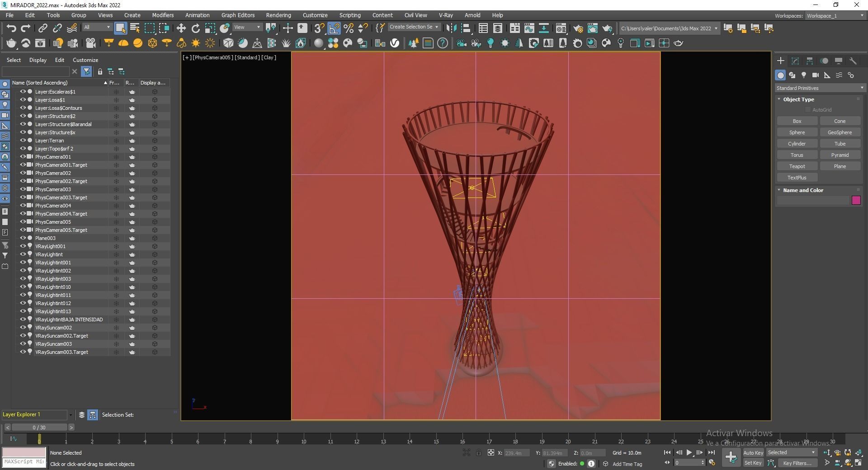
Task: Click the Mirror tool icon
Action: pos(451,28)
